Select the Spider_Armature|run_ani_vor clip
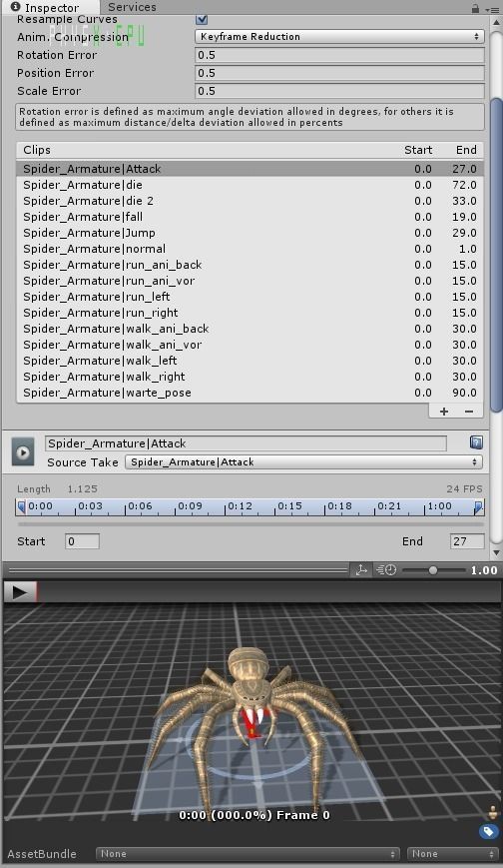 [250, 282]
